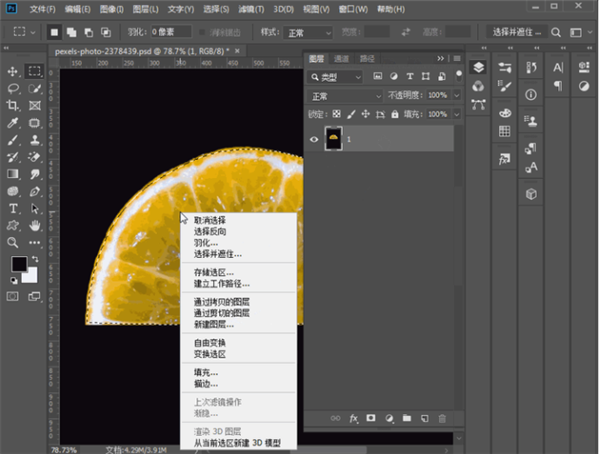The width and height of the screenshot is (600, 454).
Task: Select the Horizontal Type tool
Action: point(13,208)
